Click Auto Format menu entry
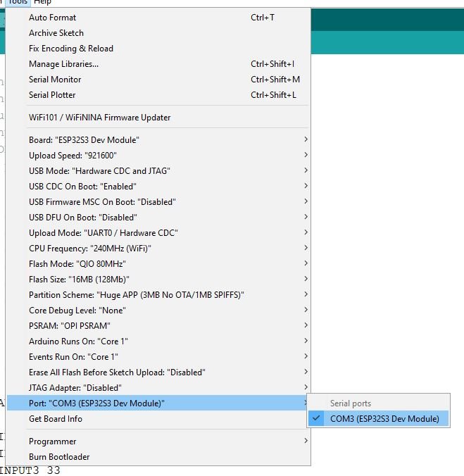The height and width of the screenshot is (476, 464). click(53, 18)
